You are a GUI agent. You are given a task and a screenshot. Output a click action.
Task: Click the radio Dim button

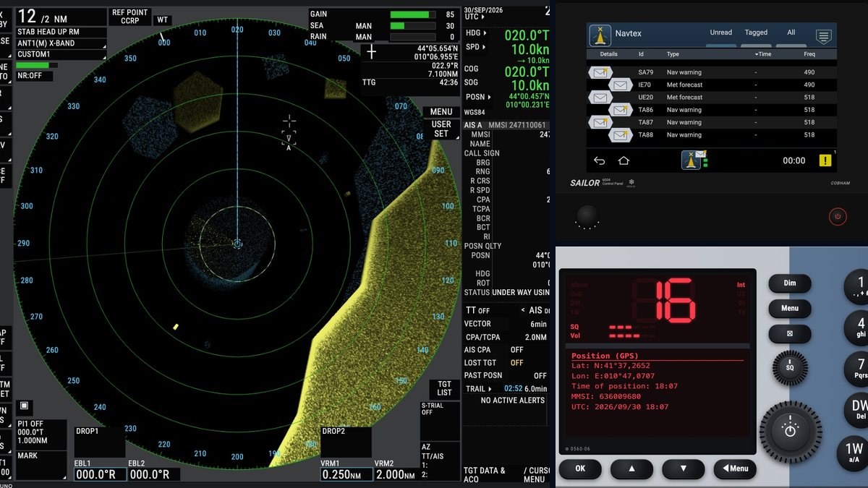click(x=790, y=283)
